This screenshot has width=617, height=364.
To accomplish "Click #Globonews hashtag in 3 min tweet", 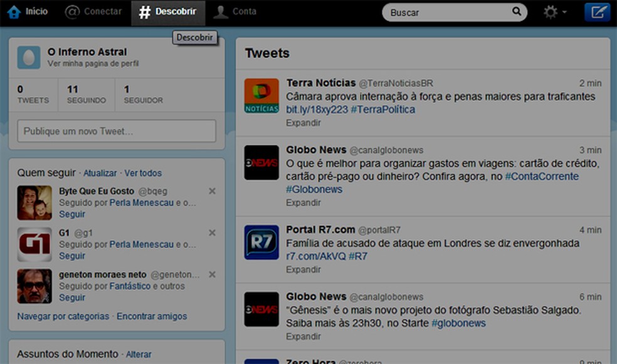I will point(314,189).
